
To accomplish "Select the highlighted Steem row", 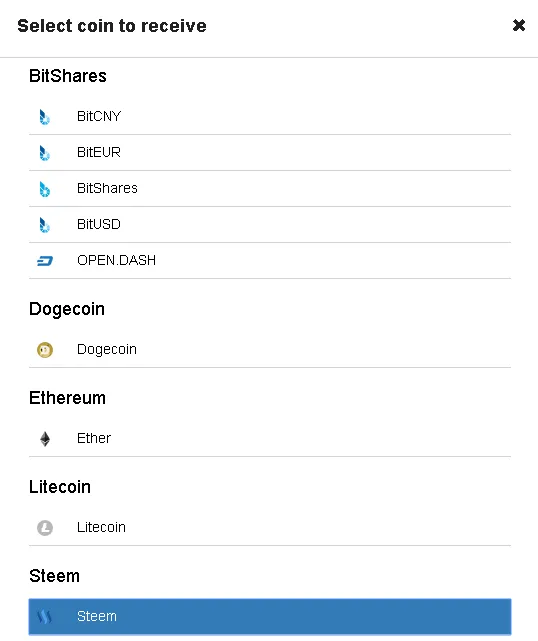I will pos(270,616).
